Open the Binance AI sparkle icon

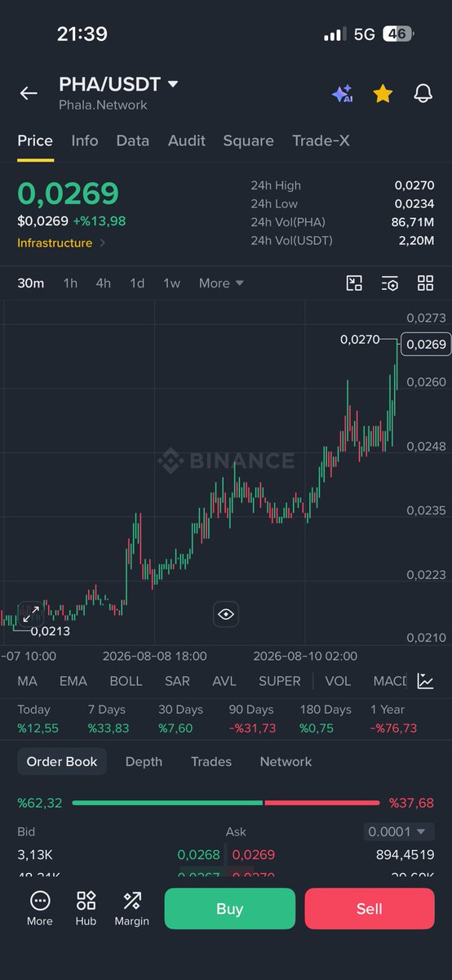(x=342, y=93)
